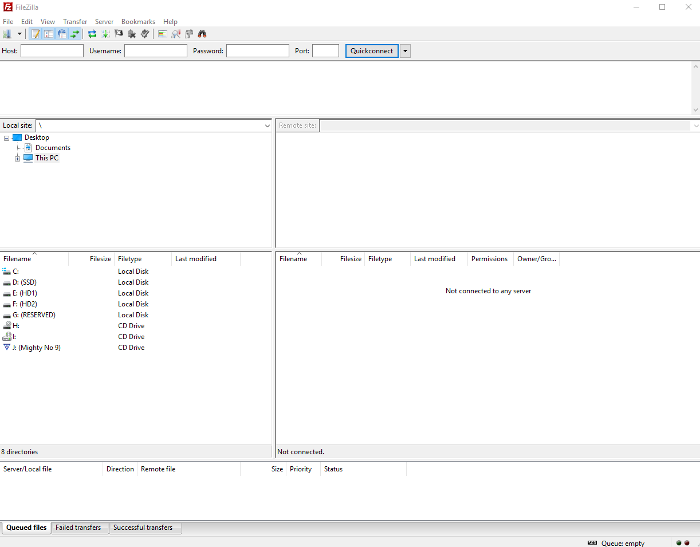Viewport: 700px width, 547px height.
Task: Collapse the Desktop tree node
Action: [6, 138]
